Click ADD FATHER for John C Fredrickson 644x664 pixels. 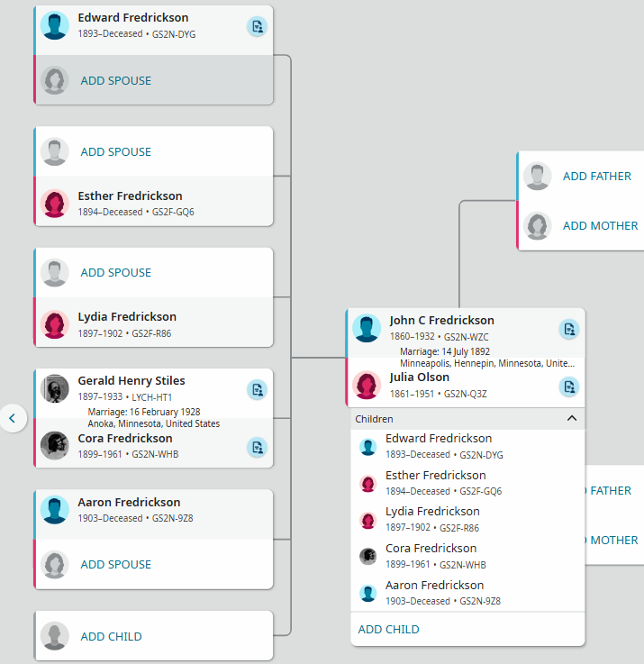tap(596, 177)
